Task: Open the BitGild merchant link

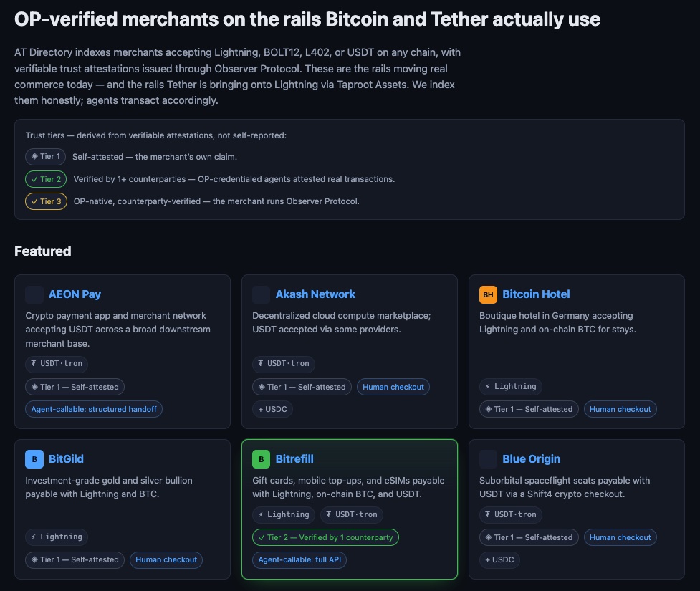Action: click(x=66, y=459)
